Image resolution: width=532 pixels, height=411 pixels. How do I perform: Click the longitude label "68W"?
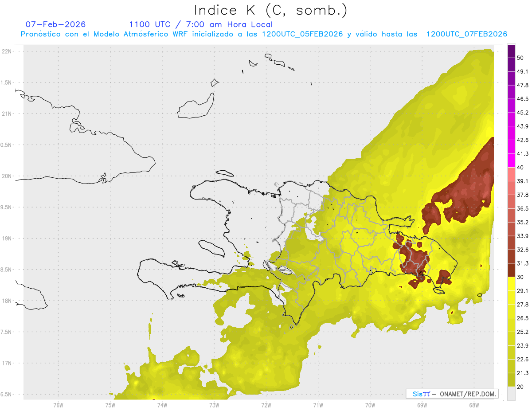[x=473, y=404]
